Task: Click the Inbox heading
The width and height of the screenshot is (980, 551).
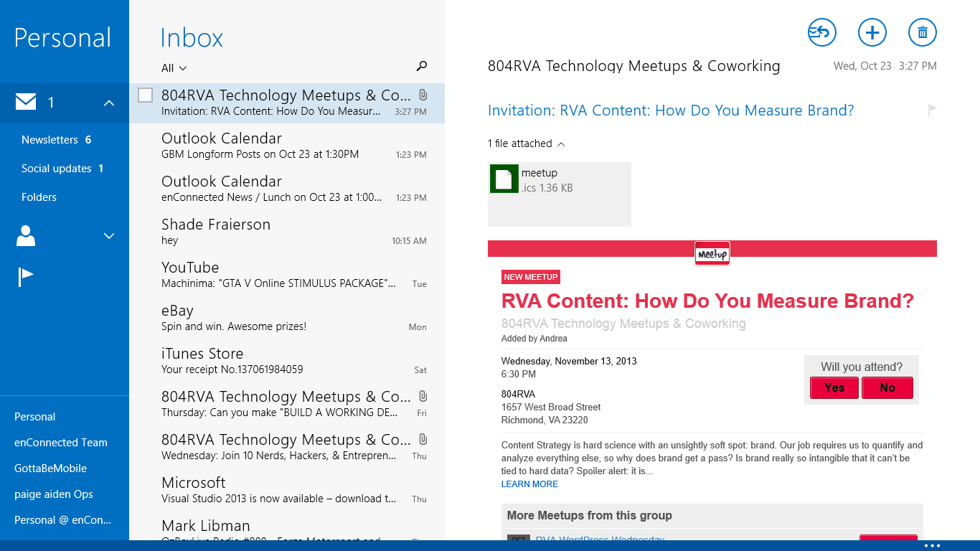Action: (192, 37)
